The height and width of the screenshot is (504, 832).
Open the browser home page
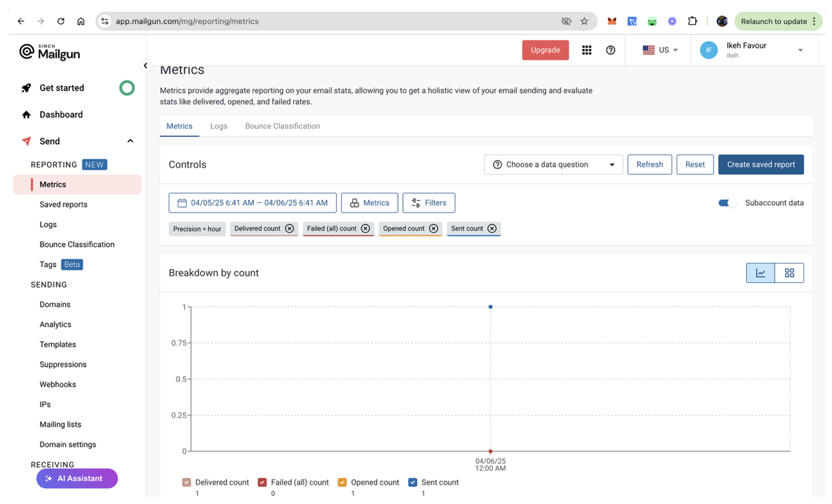coord(81,21)
